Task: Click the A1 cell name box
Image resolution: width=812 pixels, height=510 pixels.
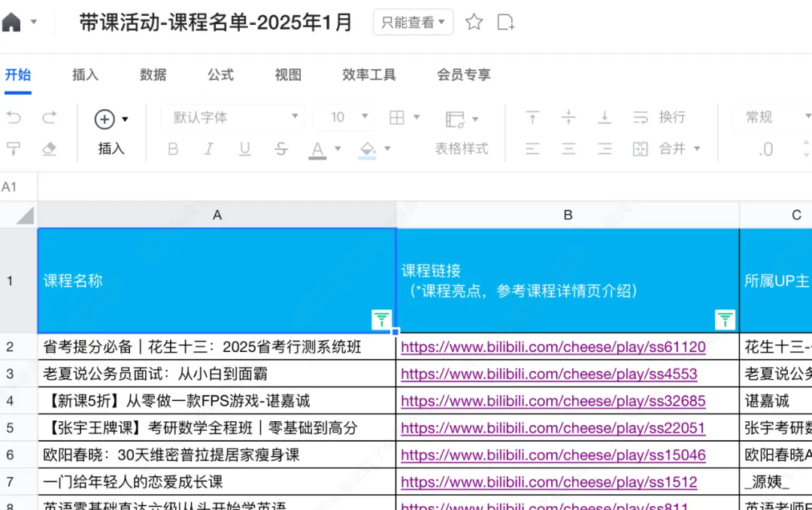Action: click(19, 187)
